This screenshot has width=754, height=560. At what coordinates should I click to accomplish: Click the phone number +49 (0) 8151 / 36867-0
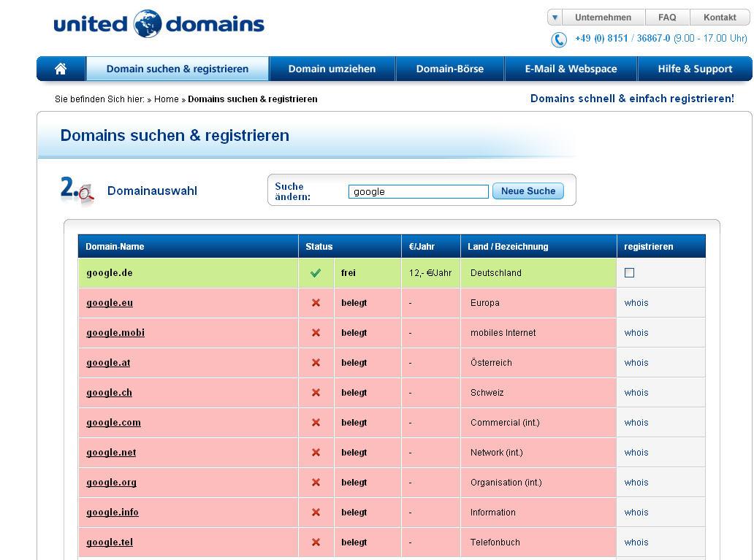(x=622, y=39)
